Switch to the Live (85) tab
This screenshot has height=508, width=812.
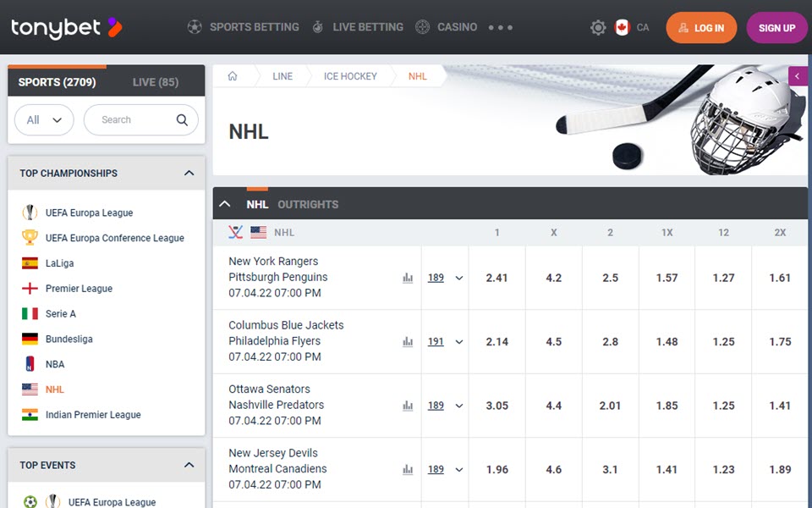(156, 82)
